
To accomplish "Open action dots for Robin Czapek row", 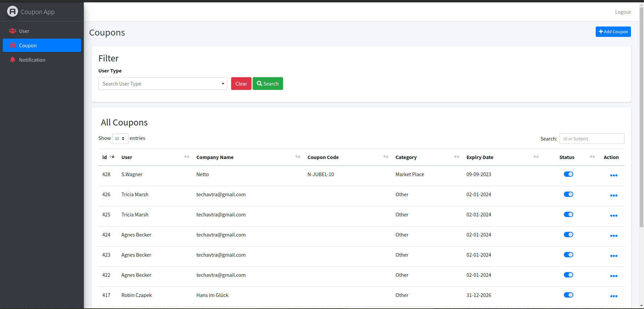I will click(613, 296).
